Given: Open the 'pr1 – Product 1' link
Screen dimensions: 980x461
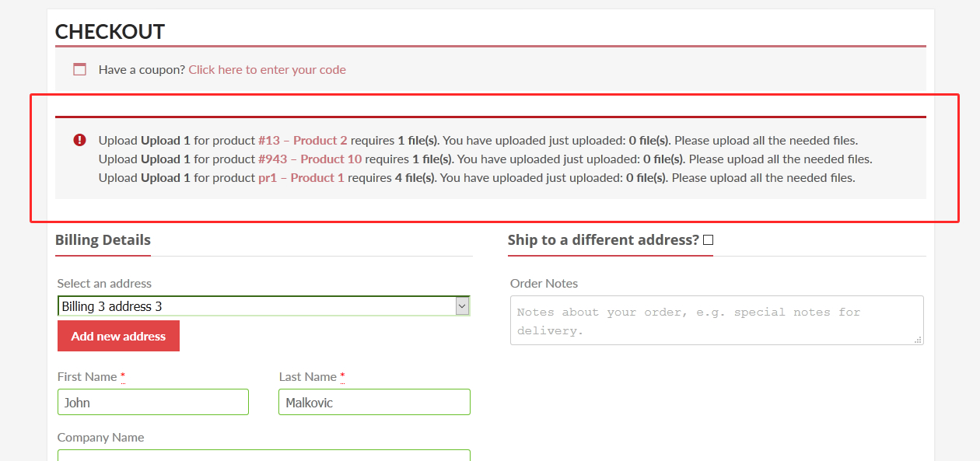Looking at the screenshot, I should [301, 178].
